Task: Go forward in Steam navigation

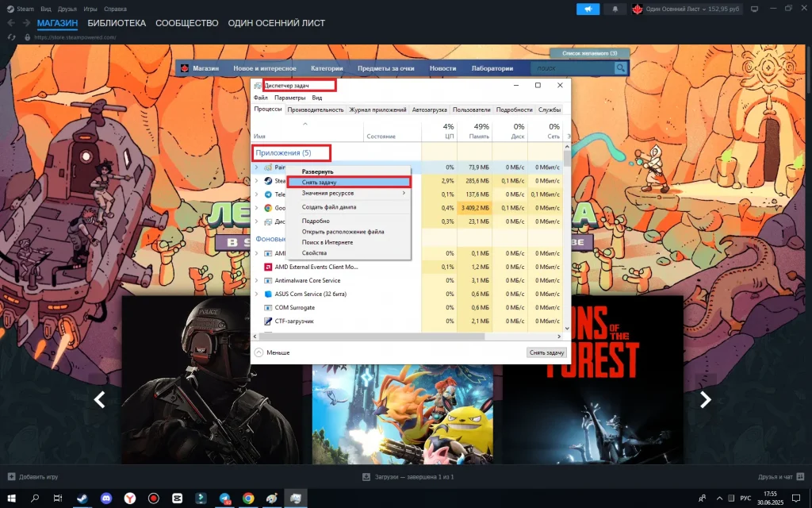Action: pyautogui.click(x=26, y=23)
